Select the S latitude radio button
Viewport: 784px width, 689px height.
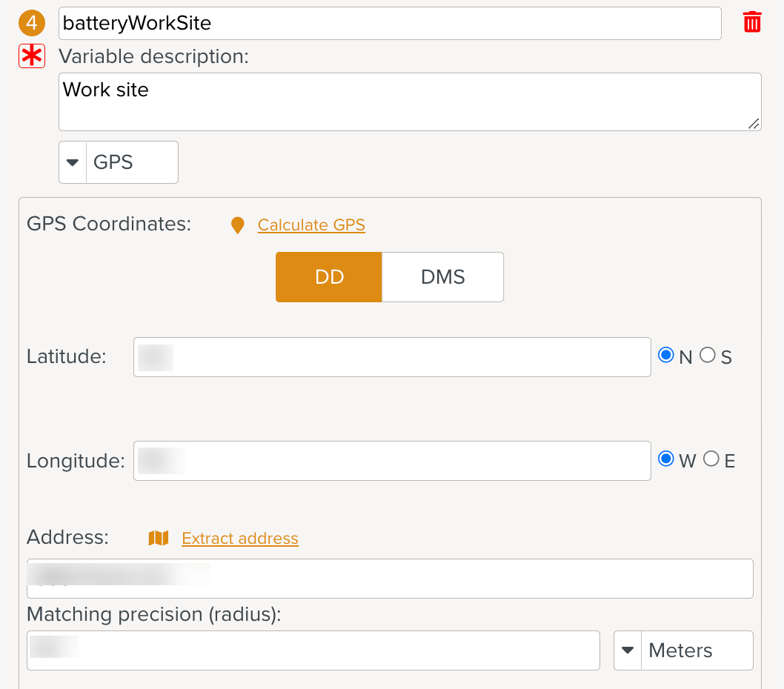[x=708, y=355]
